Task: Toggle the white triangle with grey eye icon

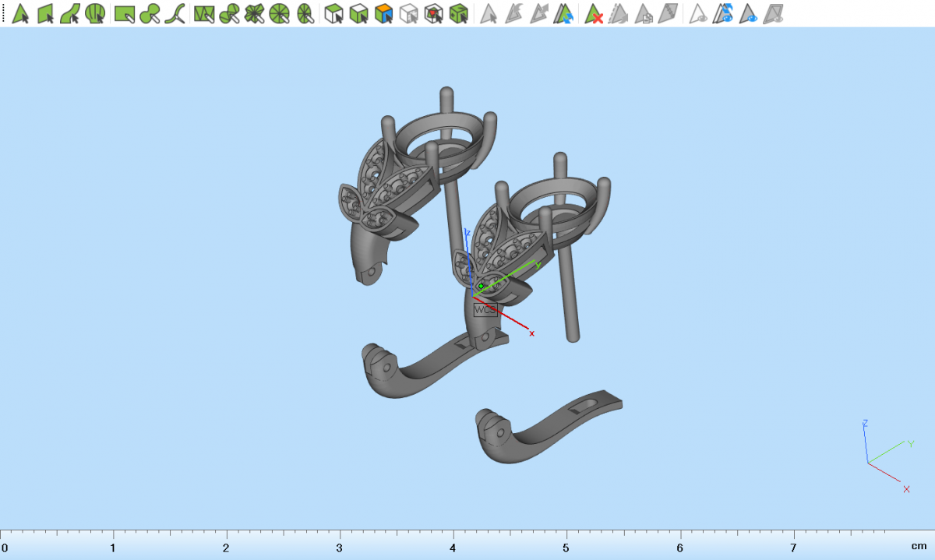Action: (x=699, y=13)
